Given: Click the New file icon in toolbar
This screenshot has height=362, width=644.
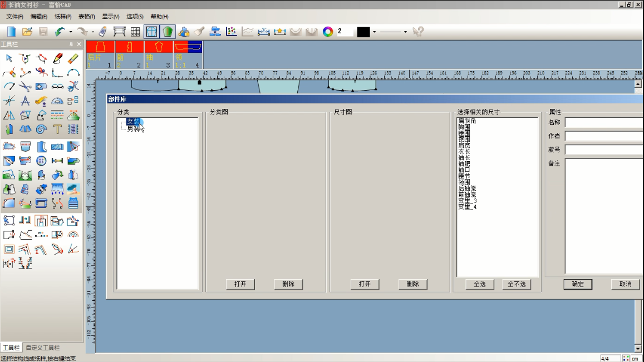Looking at the screenshot, I should pos(11,32).
